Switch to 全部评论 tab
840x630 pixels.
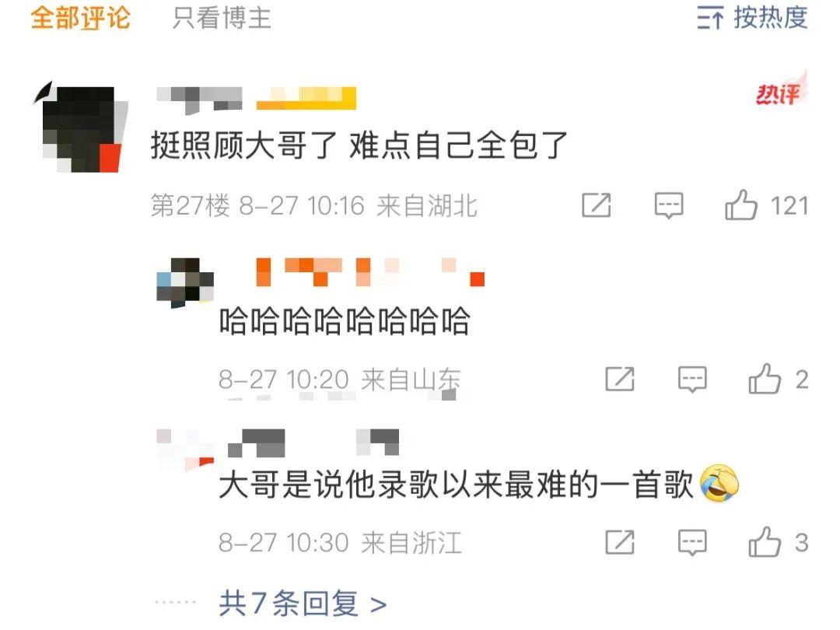(x=80, y=18)
